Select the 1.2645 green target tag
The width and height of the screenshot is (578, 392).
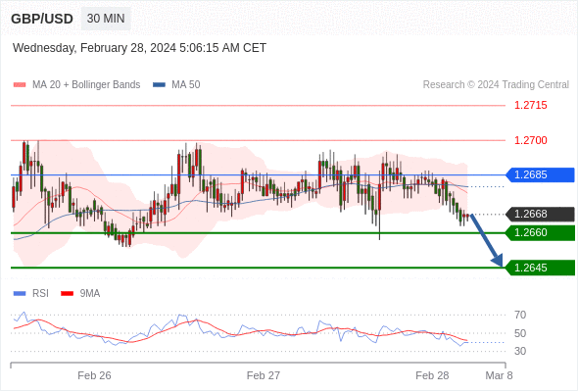pyautogui.click(x=540, y=268)
